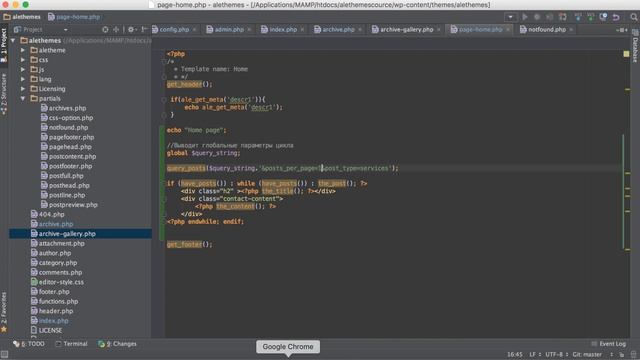Image resolution: width=640 pixels, height=360 pixels.
Task: Click the Run play button
Action: (525, 17)
